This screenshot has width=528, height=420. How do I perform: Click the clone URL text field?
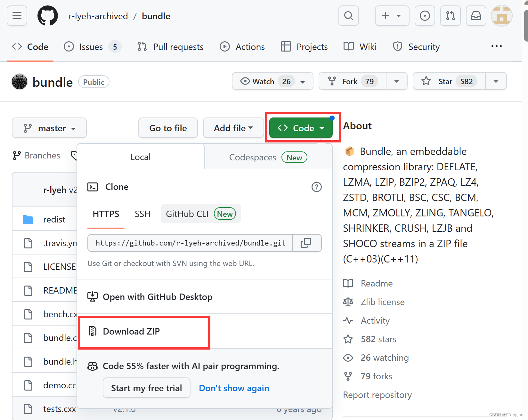[x=190, y=243]
